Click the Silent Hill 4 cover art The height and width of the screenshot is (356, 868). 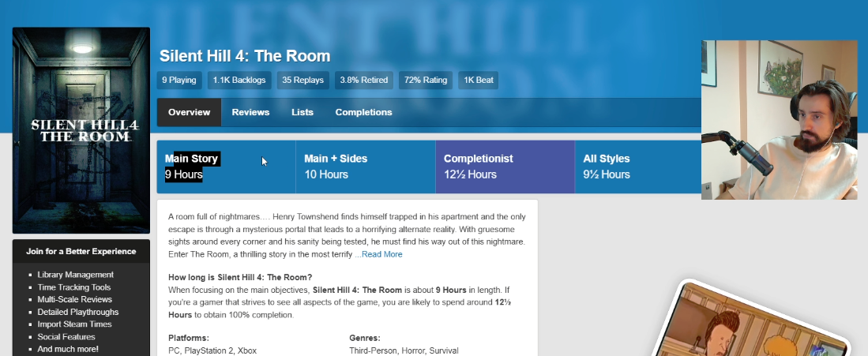[x=81, y=131]
